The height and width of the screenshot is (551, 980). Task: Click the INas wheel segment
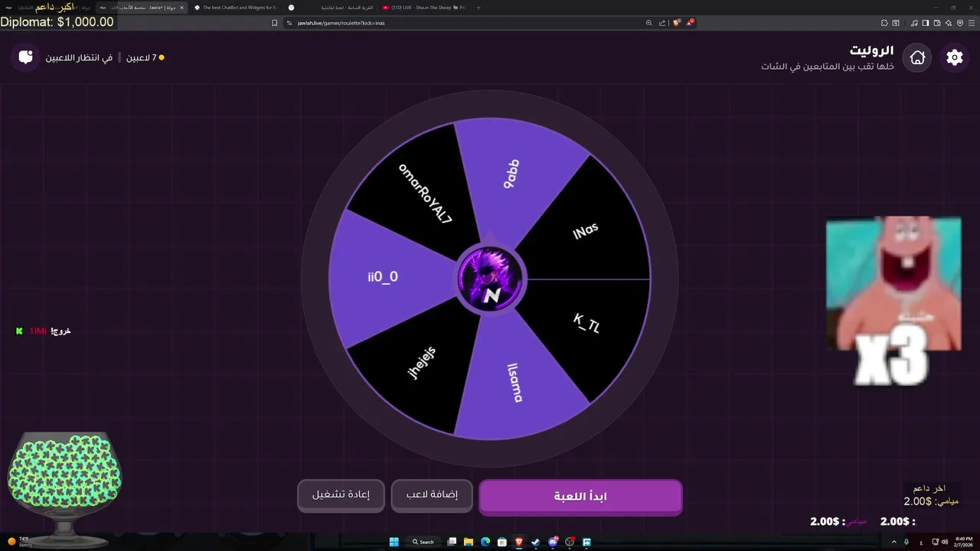[586, 230]
